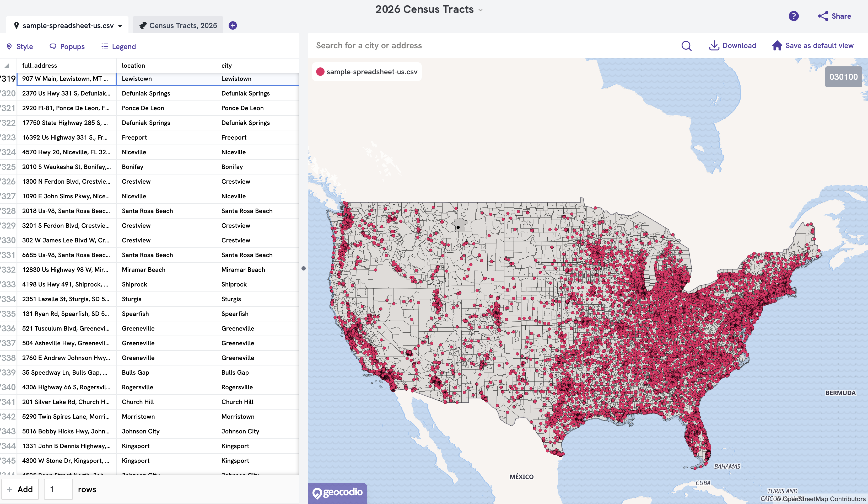Click the '5290 Twin Spires Lane' address cell

click(x=67, y=416)
